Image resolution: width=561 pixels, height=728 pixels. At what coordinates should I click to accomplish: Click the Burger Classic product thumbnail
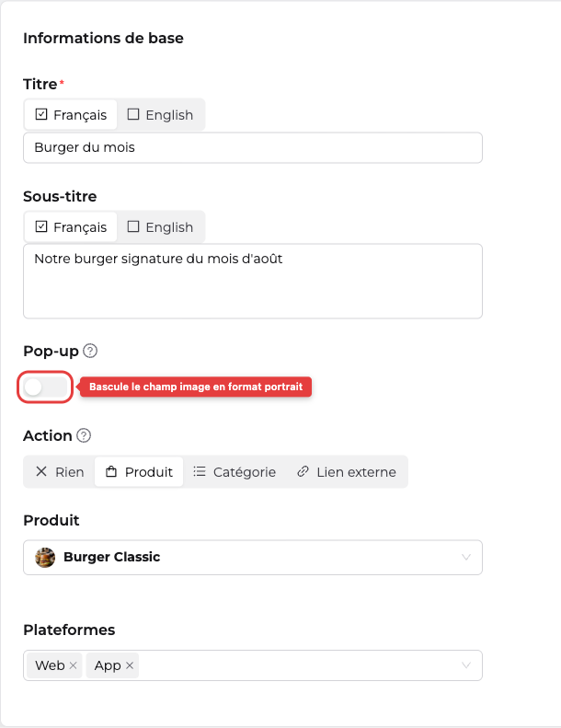point(45,557)
